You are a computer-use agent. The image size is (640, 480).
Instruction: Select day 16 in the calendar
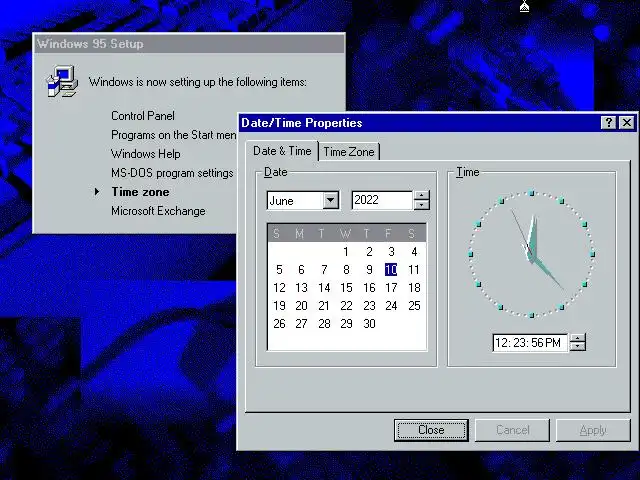point(369,288)
